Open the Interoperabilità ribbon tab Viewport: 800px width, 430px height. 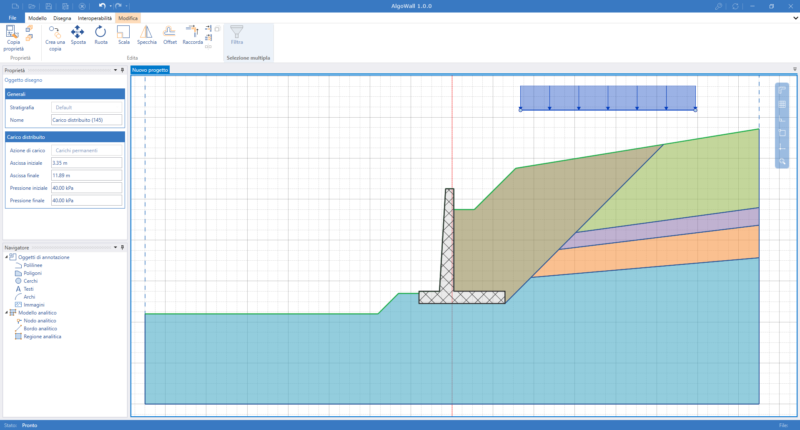tap(94, 18)
